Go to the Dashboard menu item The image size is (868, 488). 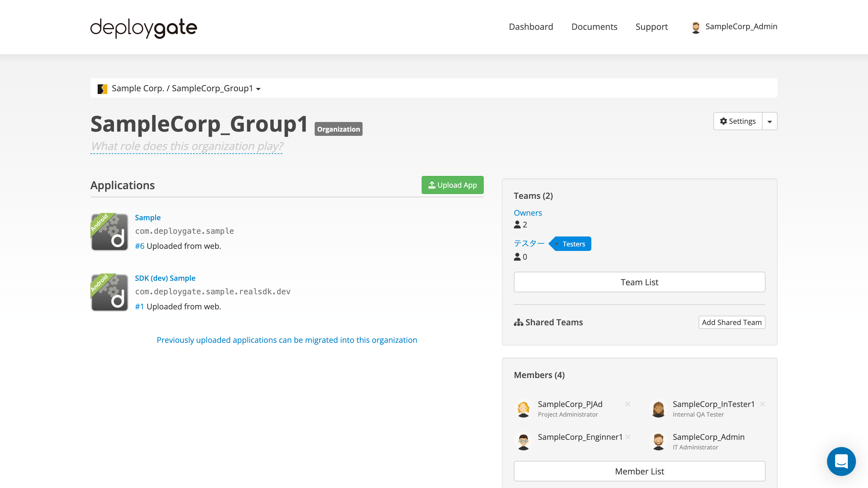point(531,27)
